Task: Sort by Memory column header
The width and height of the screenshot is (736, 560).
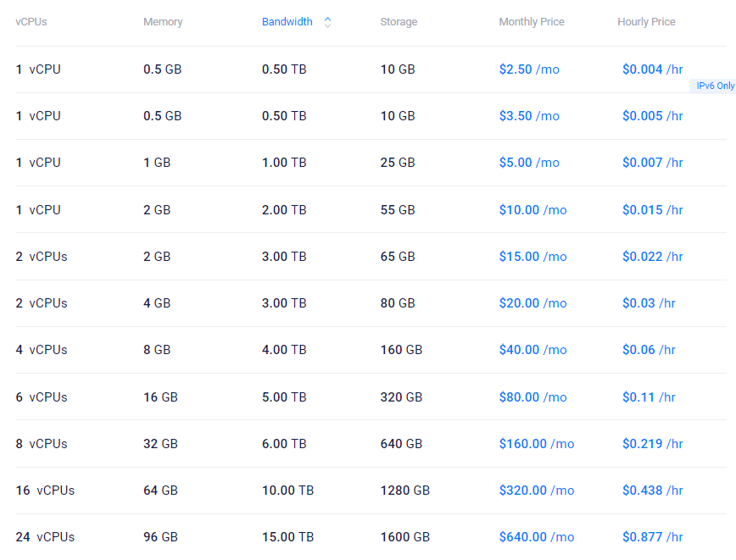Action: tap(163, 22)
